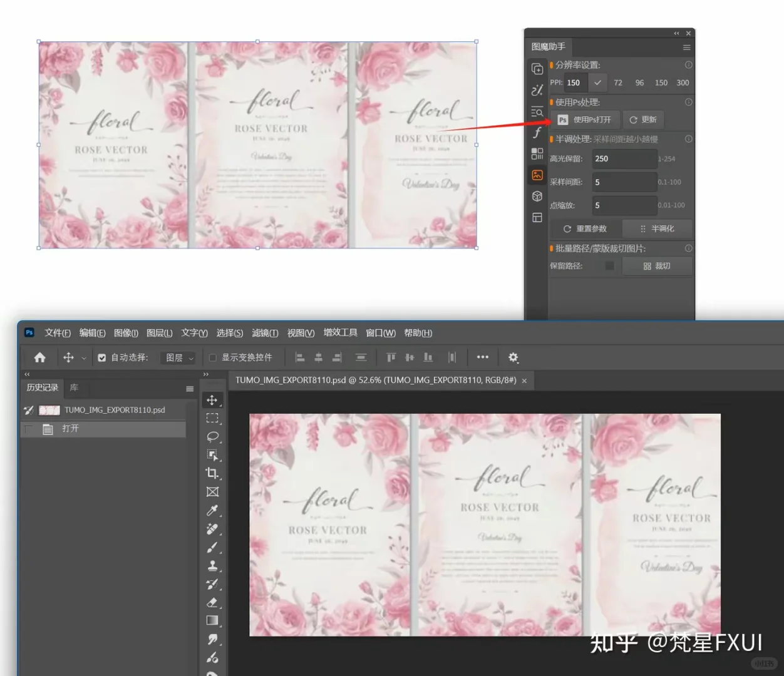Open the script f sidebar icon in 图魔助手
784x676 pixels.
click(x=537, y=132)
